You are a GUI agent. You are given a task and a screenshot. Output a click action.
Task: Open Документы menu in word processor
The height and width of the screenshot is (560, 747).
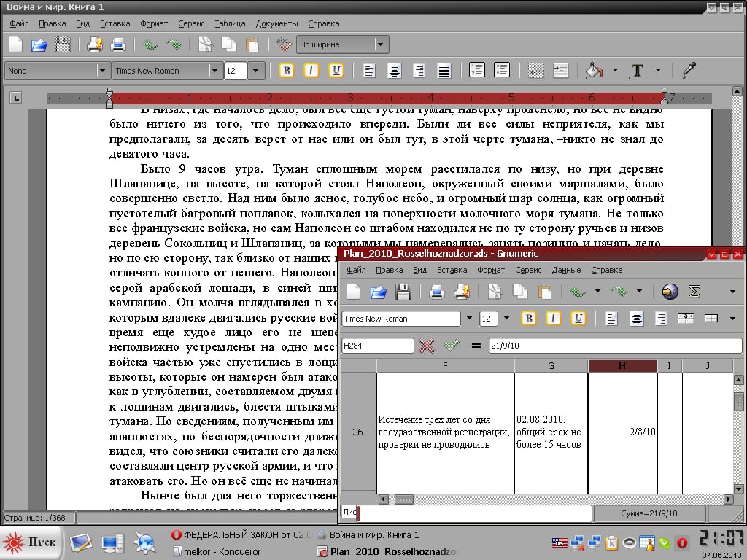pos(276,23)
